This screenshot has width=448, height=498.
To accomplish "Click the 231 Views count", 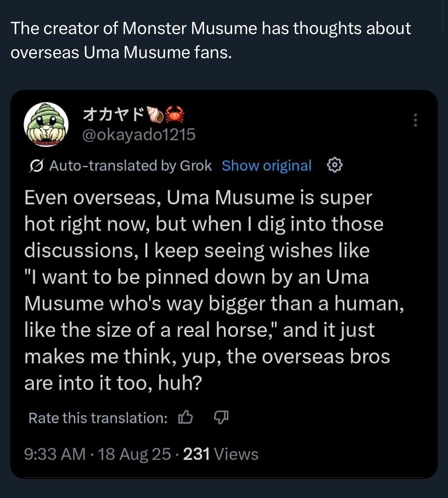I will pos(221,454).
